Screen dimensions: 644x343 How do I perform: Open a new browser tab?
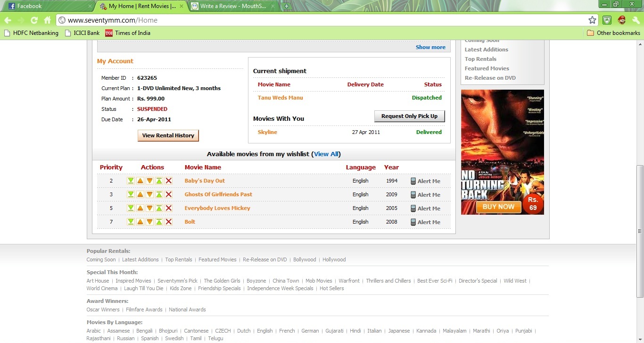tap(287, 6)
